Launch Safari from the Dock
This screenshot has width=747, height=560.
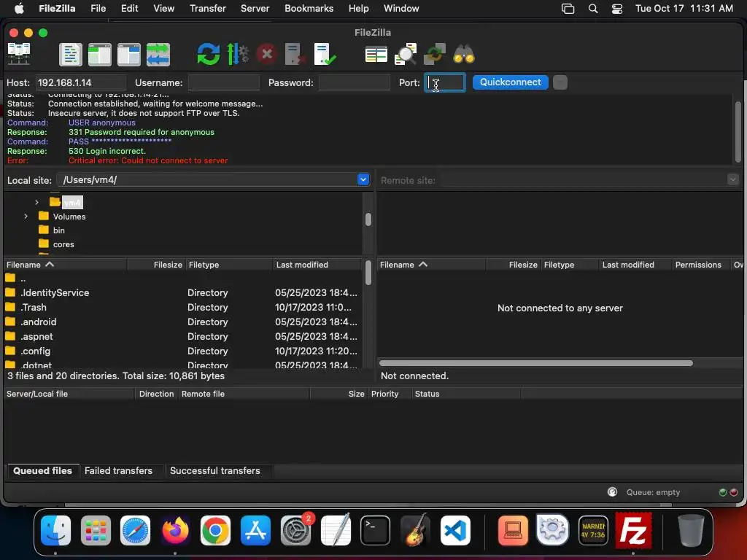click(135, 530)
